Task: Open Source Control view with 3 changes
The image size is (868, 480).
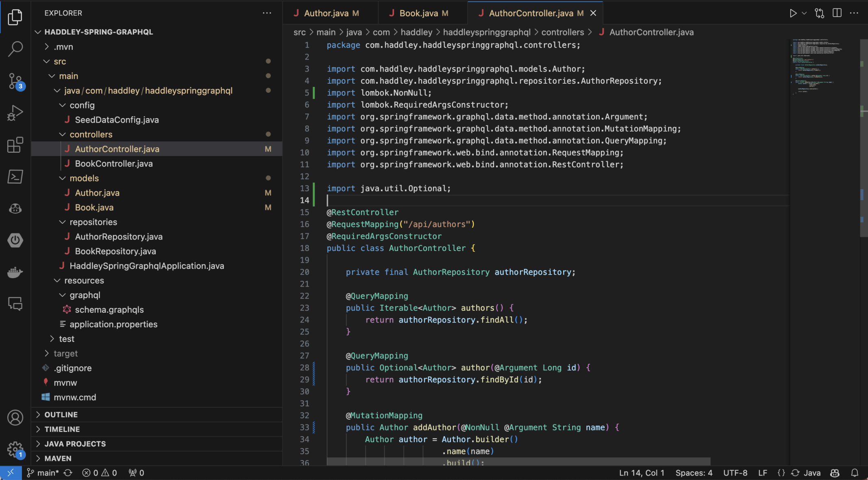Action: pos(15,81)
